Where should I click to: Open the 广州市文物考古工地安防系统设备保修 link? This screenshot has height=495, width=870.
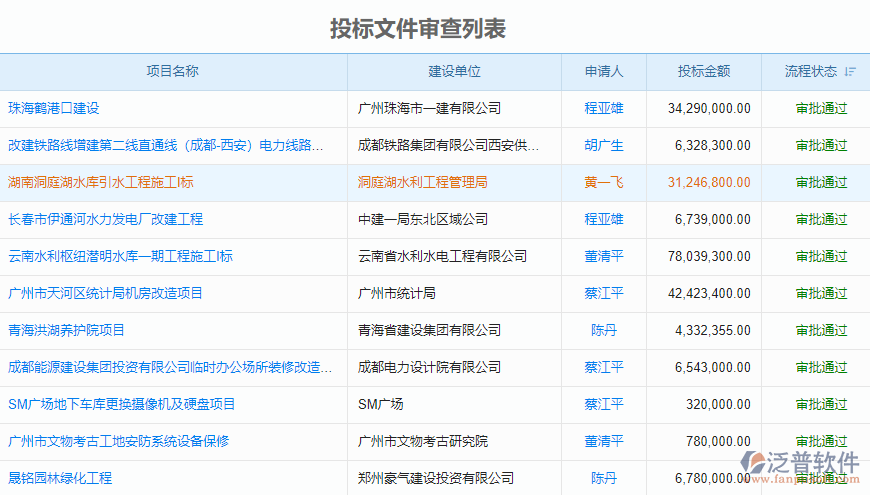[x=118, y=441]
